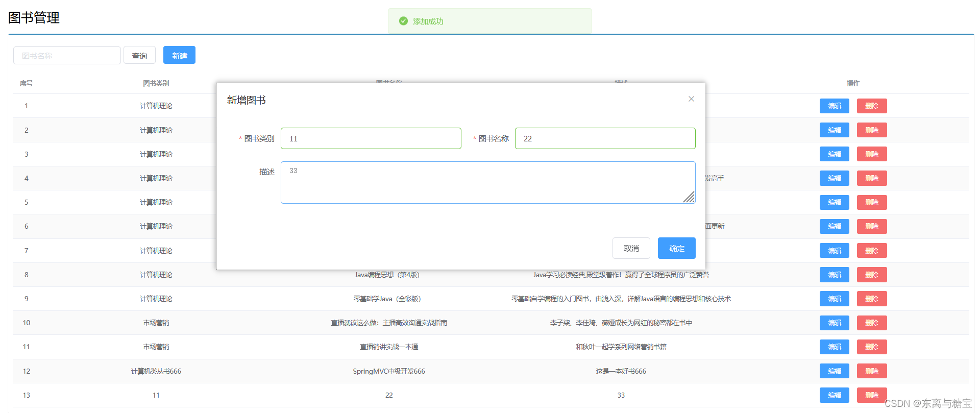Delete row 1 with 删除 button
The image size is (980, 413).
[872, 106]
